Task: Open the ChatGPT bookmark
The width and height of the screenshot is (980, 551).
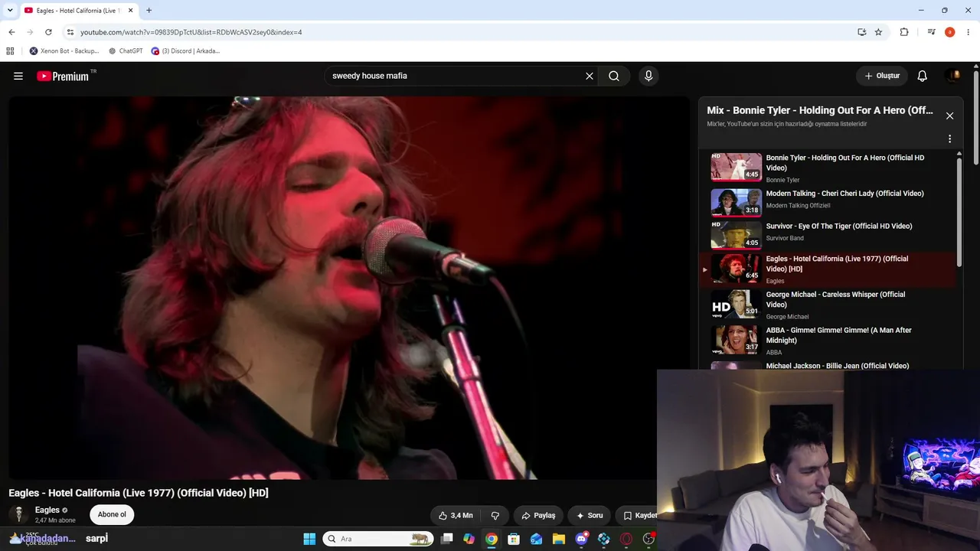Action: [x=126, y=51]
